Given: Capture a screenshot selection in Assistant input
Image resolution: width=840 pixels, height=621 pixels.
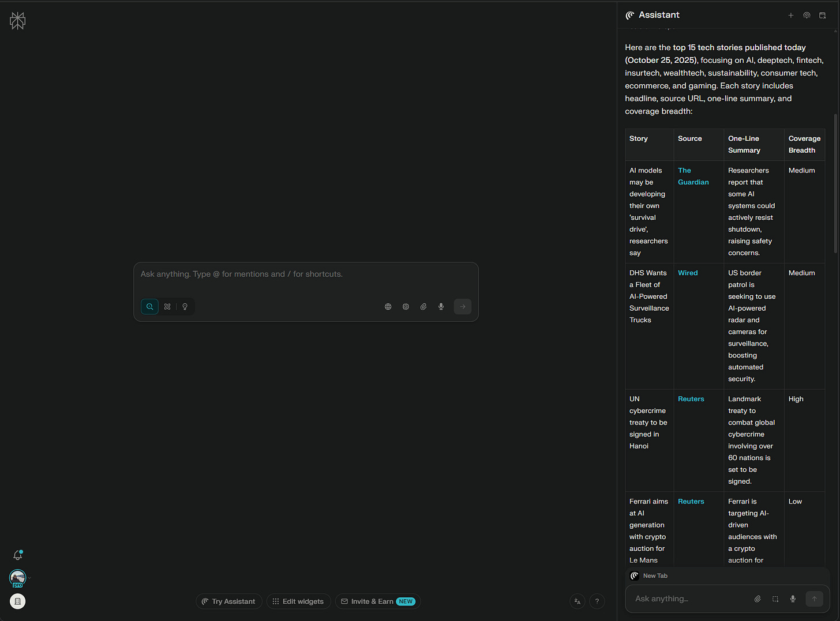Looking at the screenshot, I should [x=775, y=599].
